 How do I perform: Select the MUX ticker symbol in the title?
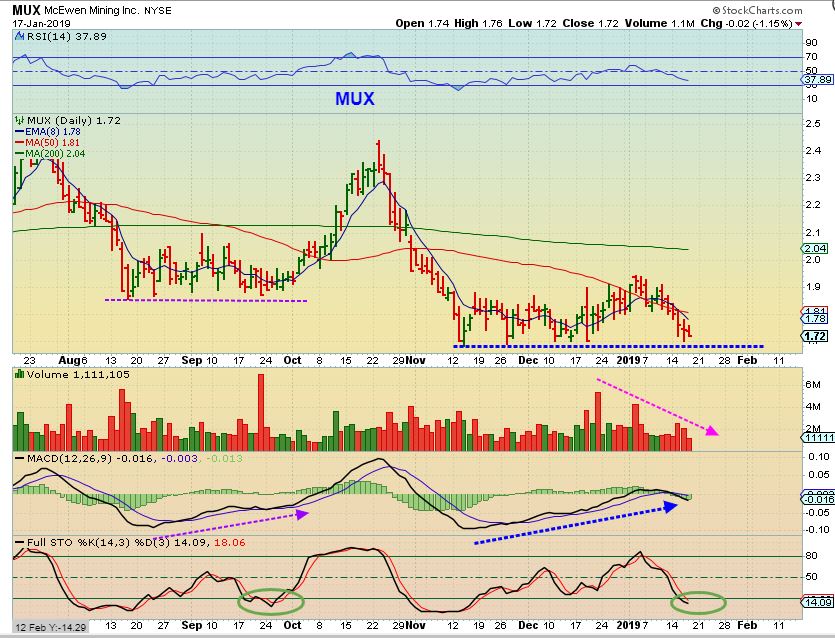pos(27,10)
